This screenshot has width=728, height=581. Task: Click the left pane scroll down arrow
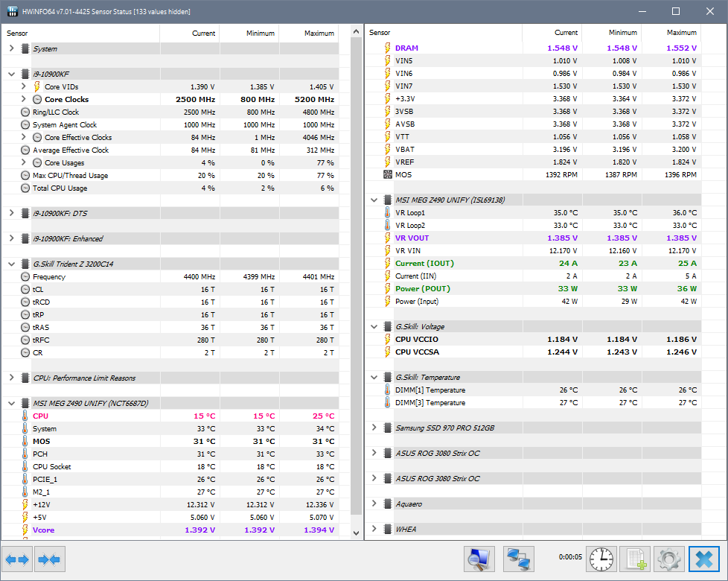coord(356,533)
